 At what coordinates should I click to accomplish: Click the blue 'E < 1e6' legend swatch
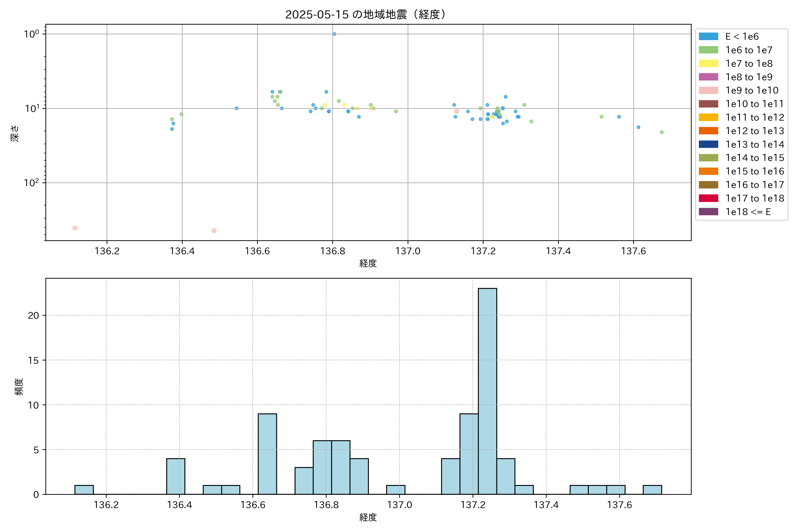(x=708, y=37)
